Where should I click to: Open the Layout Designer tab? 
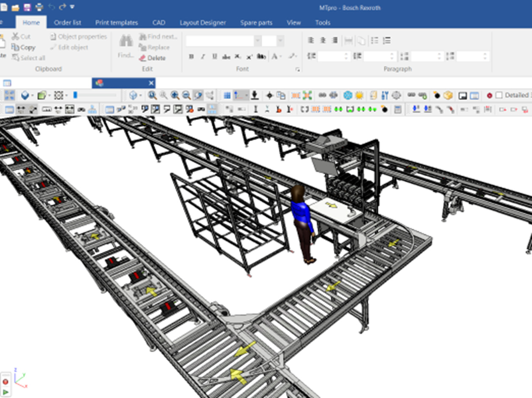(x=203, y=22)
